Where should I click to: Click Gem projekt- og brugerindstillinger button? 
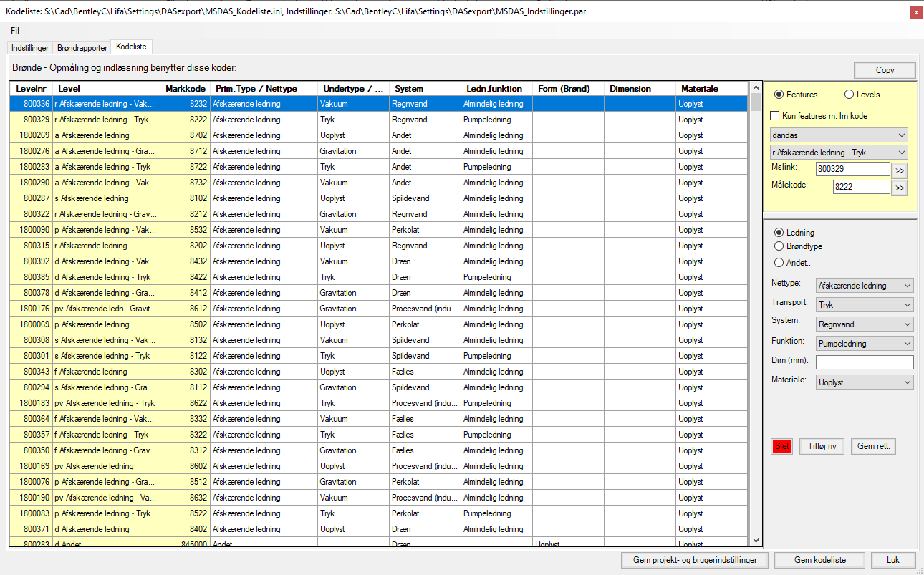point(695,560)
